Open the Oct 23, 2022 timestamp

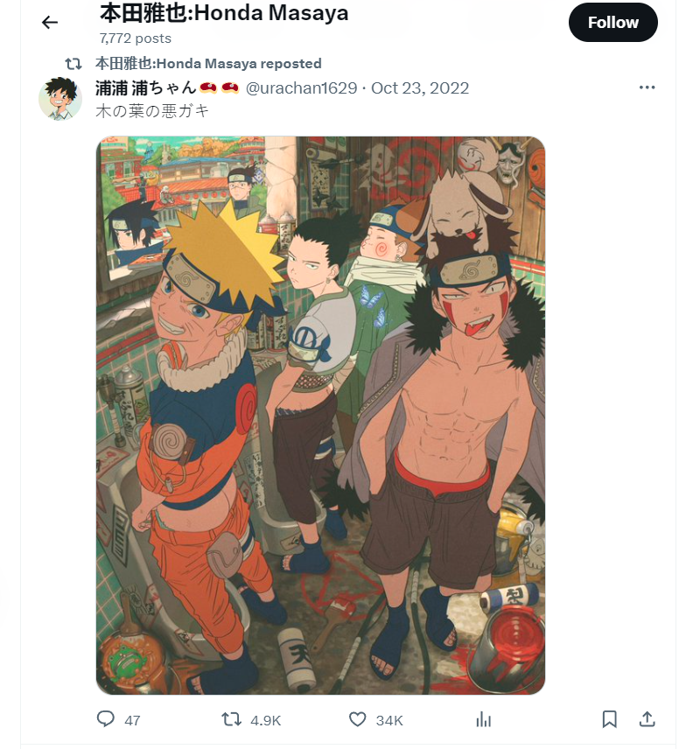click(x=420, y=87)
